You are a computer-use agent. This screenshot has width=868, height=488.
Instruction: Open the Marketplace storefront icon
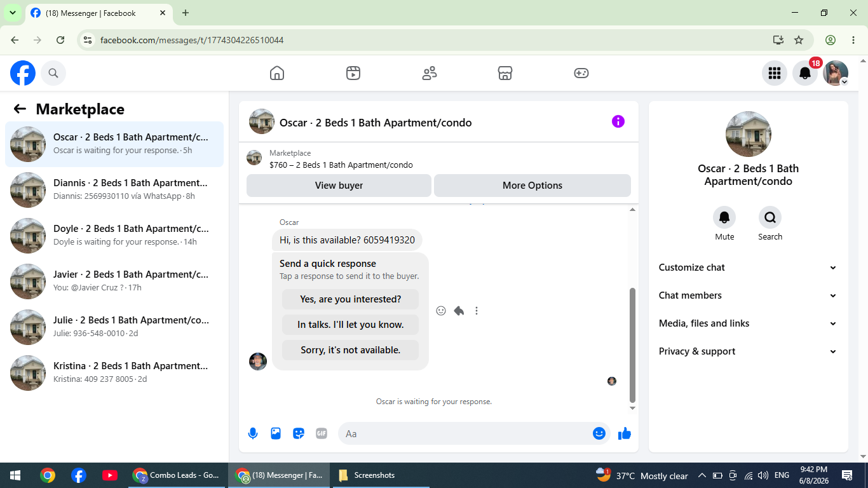coord(505,73)
